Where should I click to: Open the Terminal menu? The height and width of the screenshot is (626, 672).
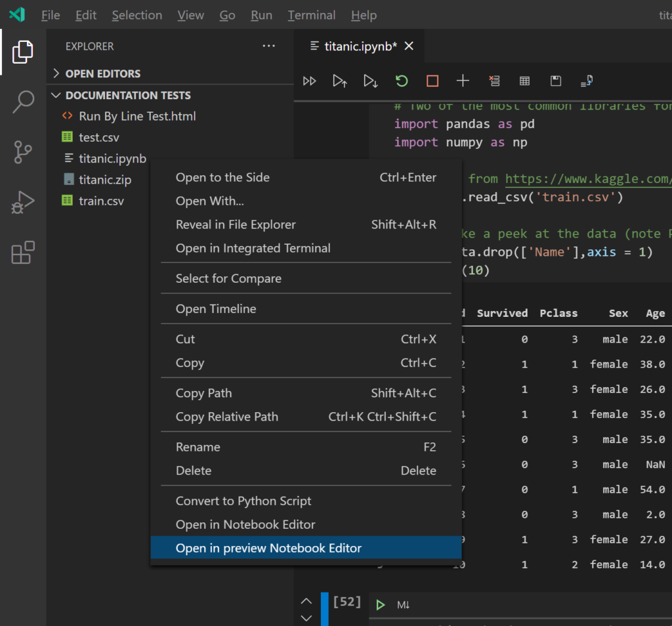tap(311, 14)
